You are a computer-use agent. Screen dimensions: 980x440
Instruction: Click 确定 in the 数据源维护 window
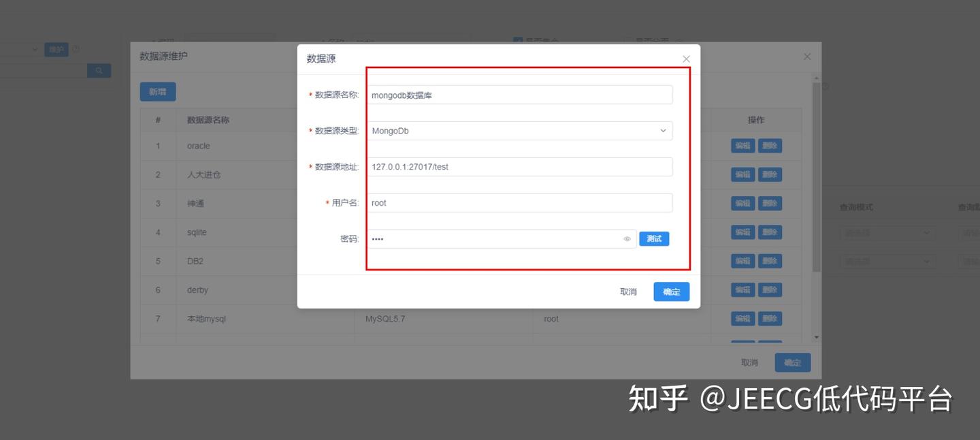(x=793, y=362)
